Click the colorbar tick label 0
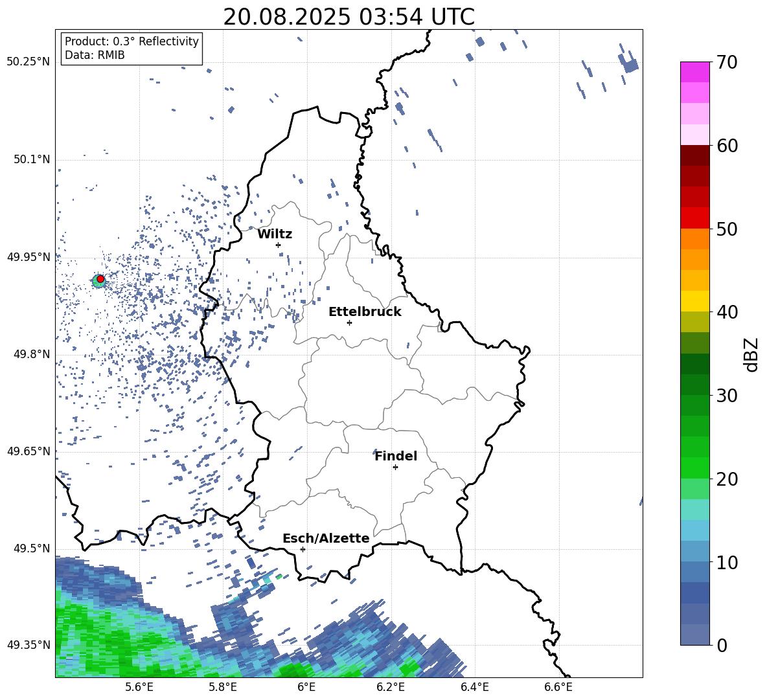This screenshot has width=767, height=700. (722, 646)
